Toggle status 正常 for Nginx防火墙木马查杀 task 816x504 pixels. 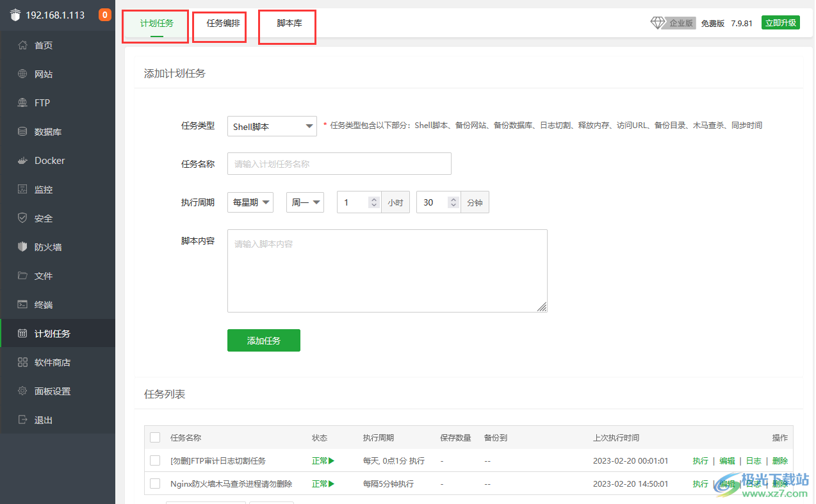click(323, 484)
